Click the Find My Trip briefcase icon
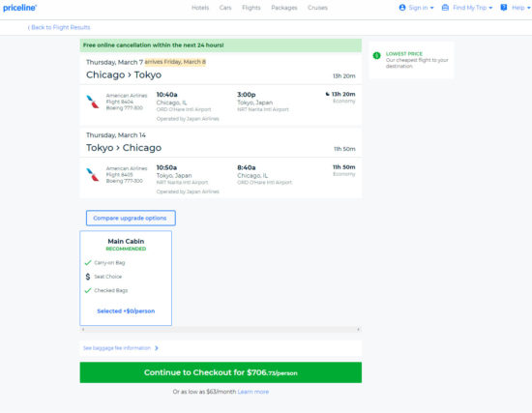The height and width of the screenshot is (413, 532). (x=445, y=8)
